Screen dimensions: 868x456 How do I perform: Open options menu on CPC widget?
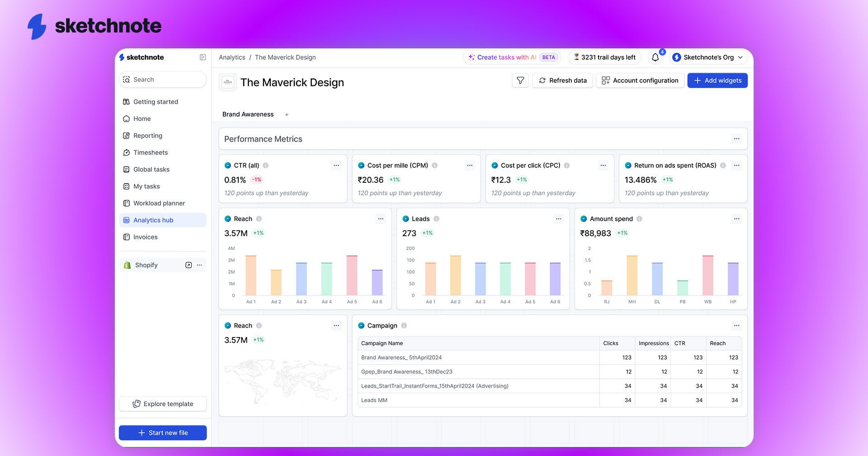[603, 166]
